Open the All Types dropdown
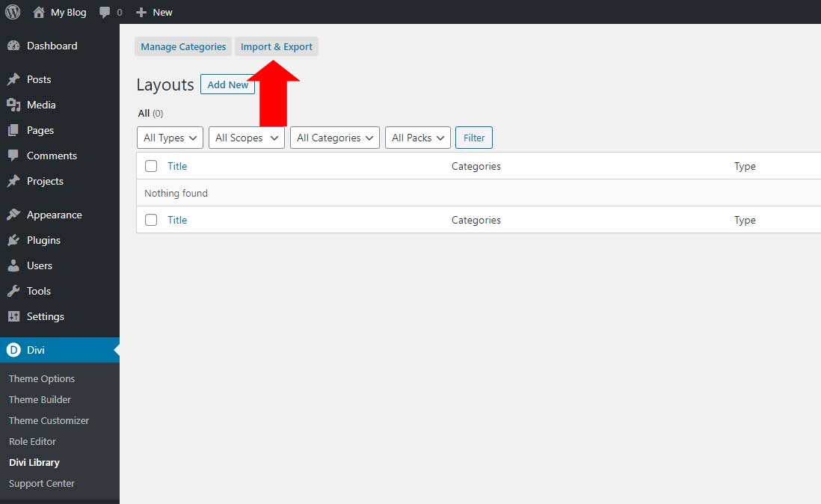Viewport: 821px width, 504px height. (x=170, y=138)
